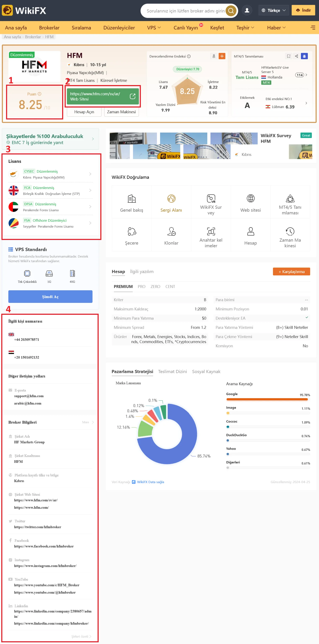Open the Şikayetlerde %100 Arabuluculuk arrow

pos(93,139)
